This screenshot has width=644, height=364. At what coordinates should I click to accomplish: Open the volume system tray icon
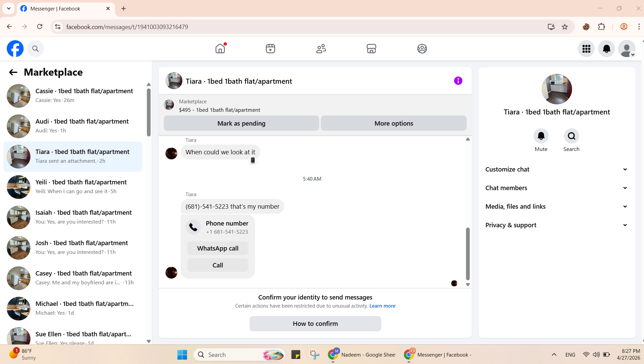click(x=596, y=355)
